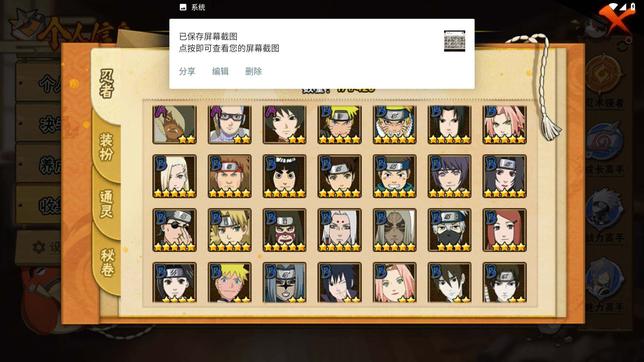Select the red-haired Kushina ninja card
The width and height of the screenshot is (644, 362).
coord(504,230)
